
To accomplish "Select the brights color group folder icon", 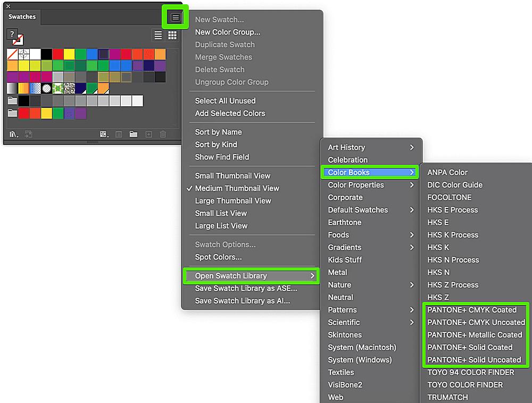I will click(x=13, y=113).
